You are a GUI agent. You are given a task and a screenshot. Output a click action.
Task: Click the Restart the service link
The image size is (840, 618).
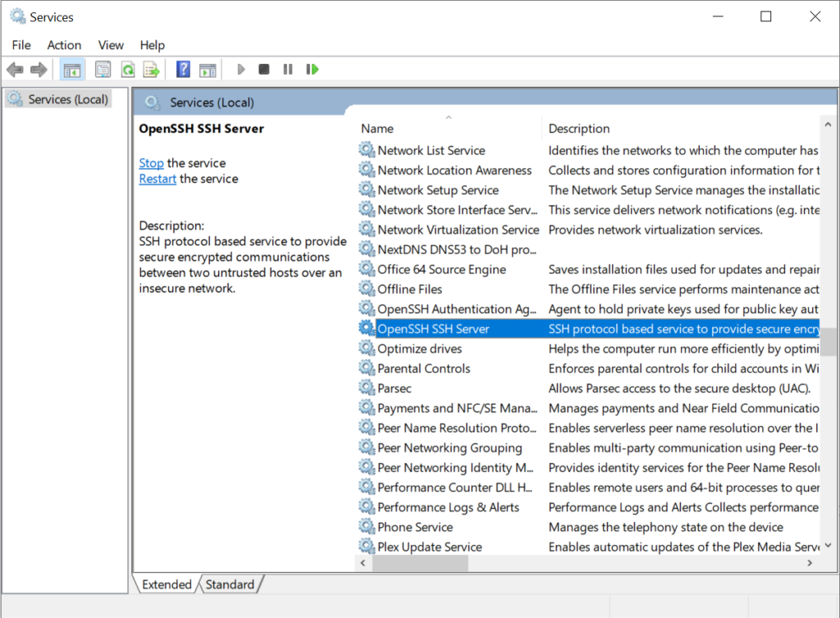157,179
